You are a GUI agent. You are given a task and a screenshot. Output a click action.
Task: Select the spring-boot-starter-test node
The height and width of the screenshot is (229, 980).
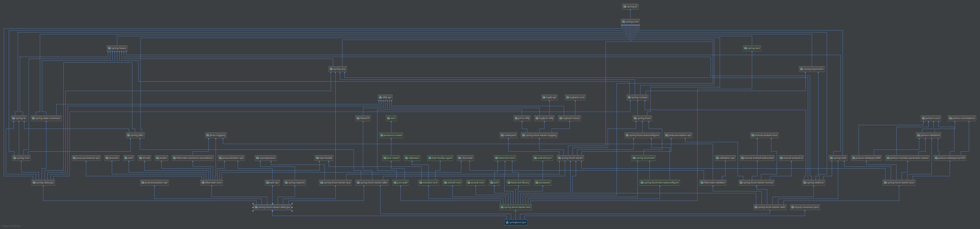(516, 207)
